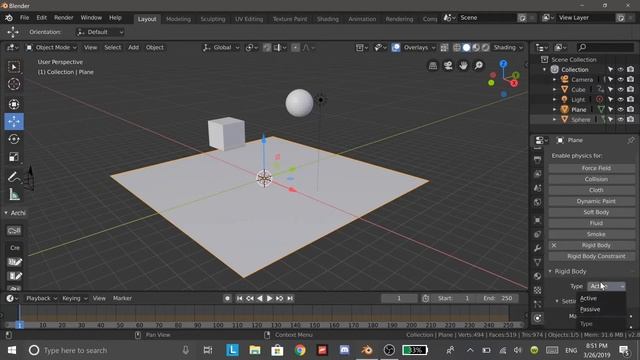
Task: Select the Measure tool
Action: point(14,195)
